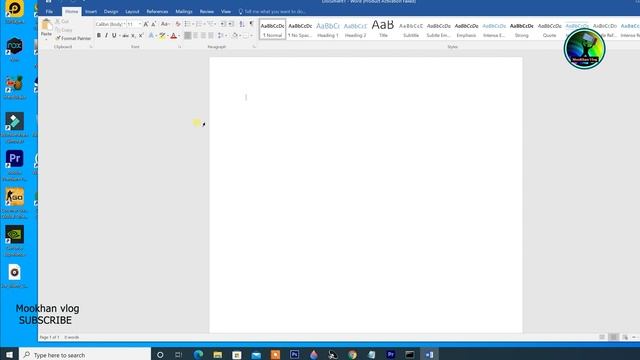Expand the font color dropdown arrow
Screen dimensions: 640x360
(179, 36)
